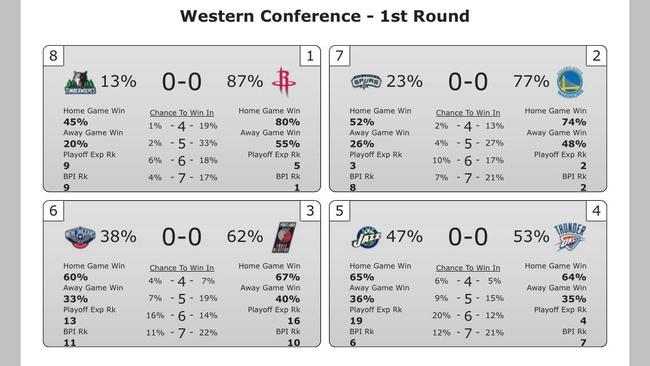Open Chance To Win In for Timberwolves-Rockets
Viewport: 650px width, 366px height.
click(182, 113)
